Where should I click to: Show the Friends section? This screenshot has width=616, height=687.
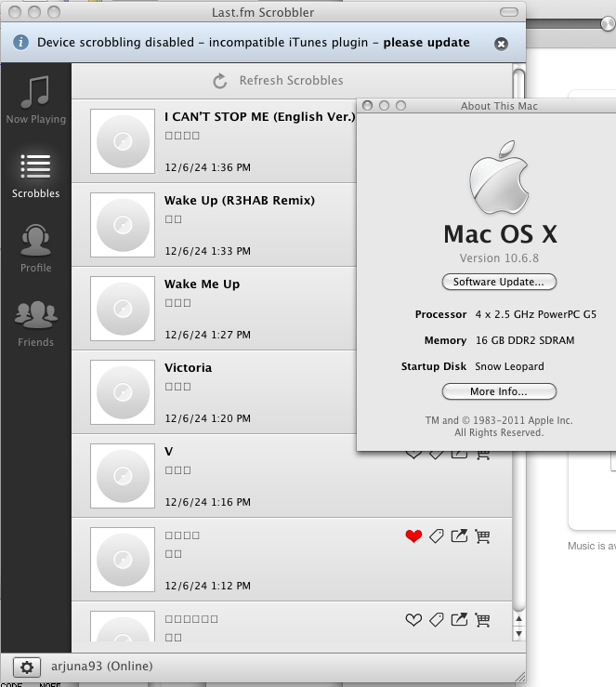[36, 324]
